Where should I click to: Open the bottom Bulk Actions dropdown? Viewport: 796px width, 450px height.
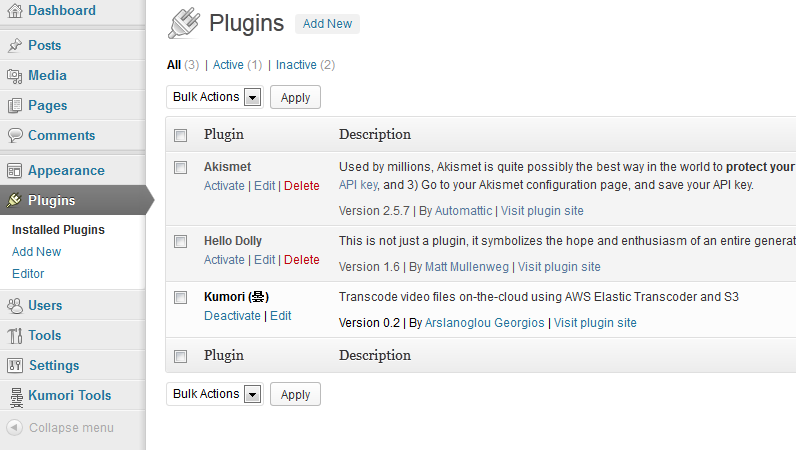tap(215, 394)
